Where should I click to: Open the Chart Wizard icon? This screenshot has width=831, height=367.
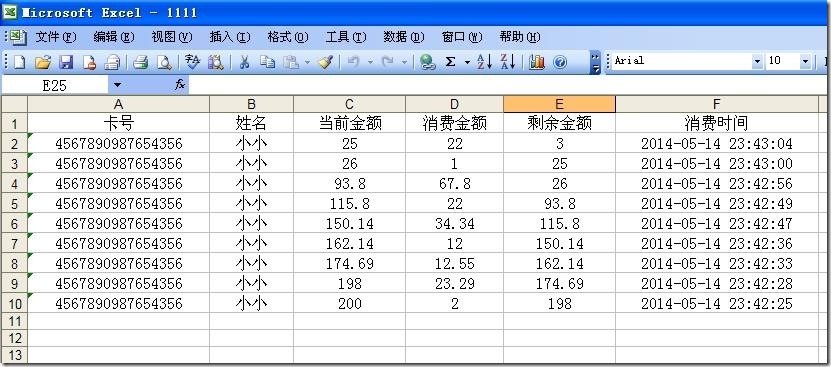tap(537, 63)
